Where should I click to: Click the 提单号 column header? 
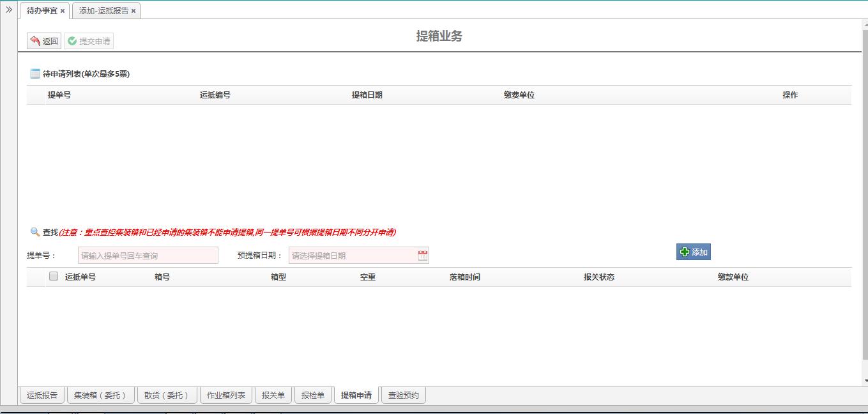(x=59, y=95)
